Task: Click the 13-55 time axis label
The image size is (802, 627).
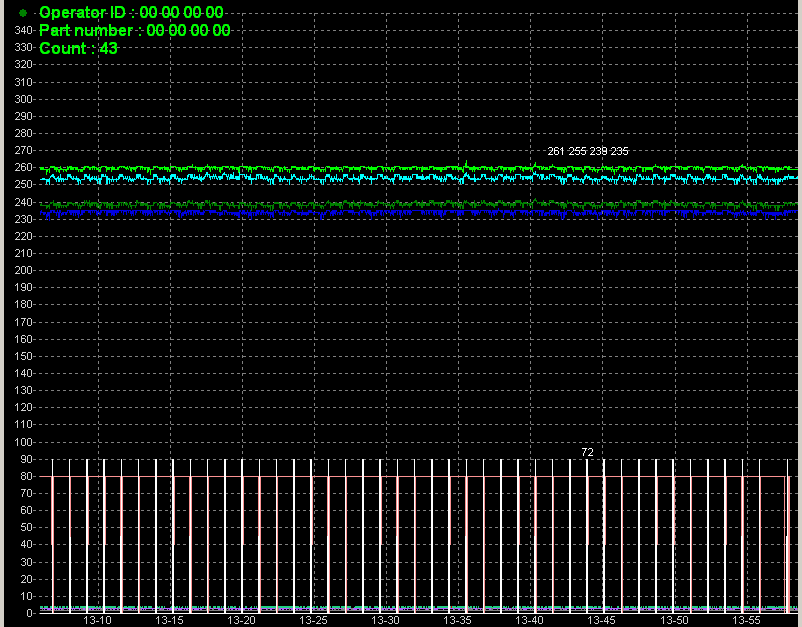Action: (745, 620)
